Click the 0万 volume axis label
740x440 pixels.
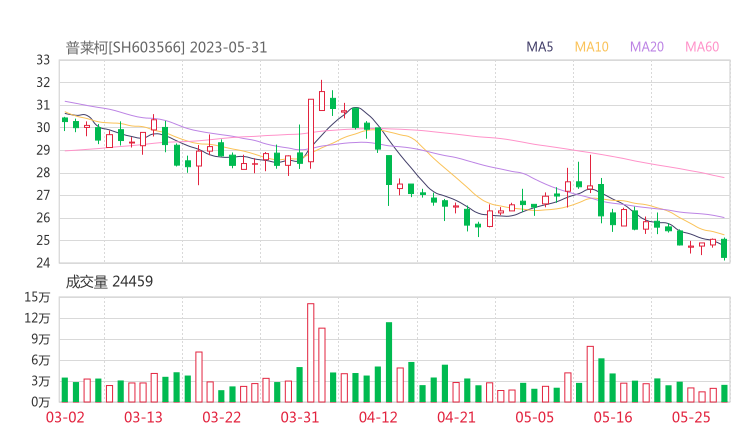41,402
